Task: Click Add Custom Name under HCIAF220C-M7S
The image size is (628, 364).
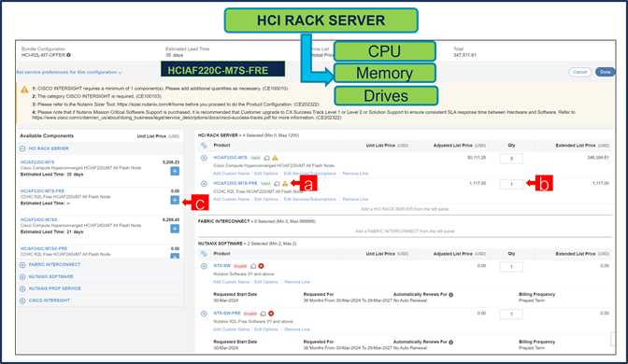Action: click(x=231, y=174)
